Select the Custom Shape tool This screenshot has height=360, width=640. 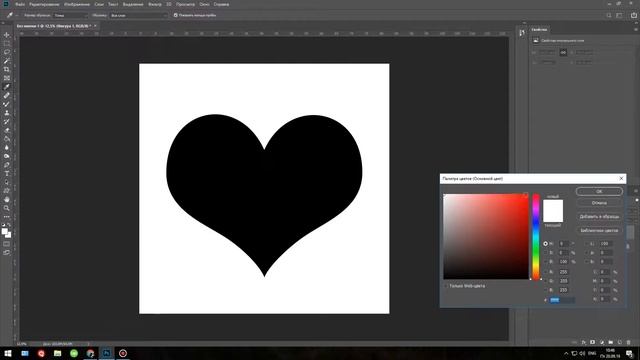(x=7, y=191)
